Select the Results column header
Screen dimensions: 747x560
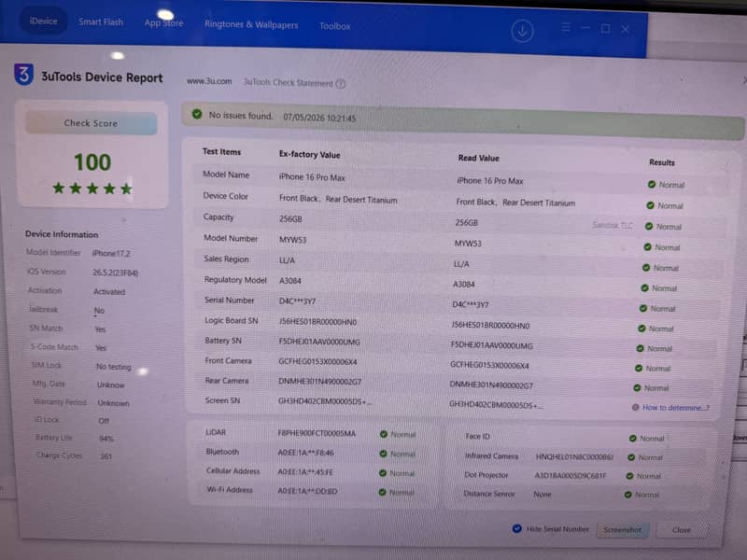pos(662,162)
